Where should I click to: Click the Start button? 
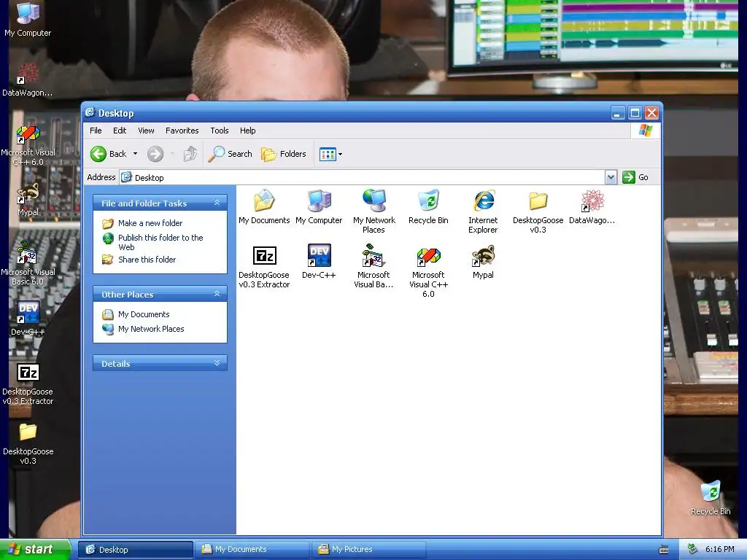pyautogui.click(x=35, y=550)
